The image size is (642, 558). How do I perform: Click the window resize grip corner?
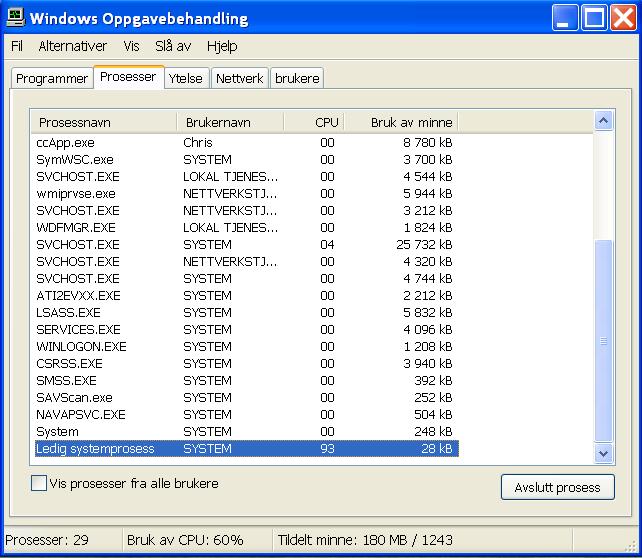[x=631, y=546]
